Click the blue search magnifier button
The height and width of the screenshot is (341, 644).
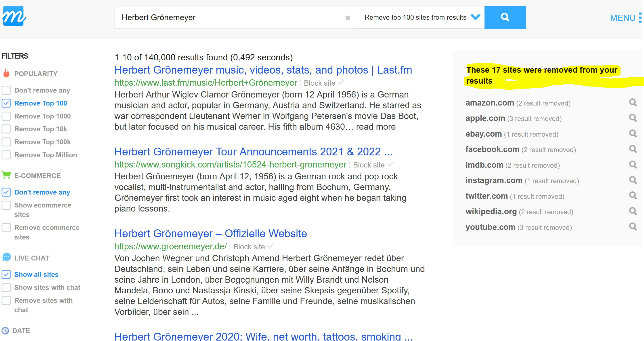tap(505, 17)
